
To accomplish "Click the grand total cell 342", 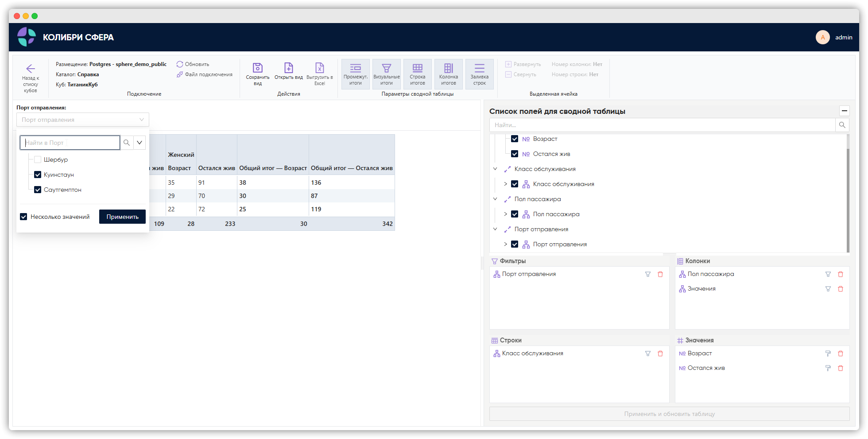I will click(x=352, y=224).
